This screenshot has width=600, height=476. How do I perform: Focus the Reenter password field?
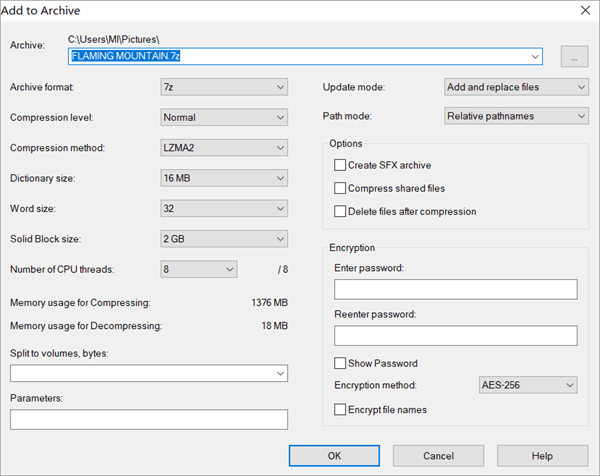(456, 336)
